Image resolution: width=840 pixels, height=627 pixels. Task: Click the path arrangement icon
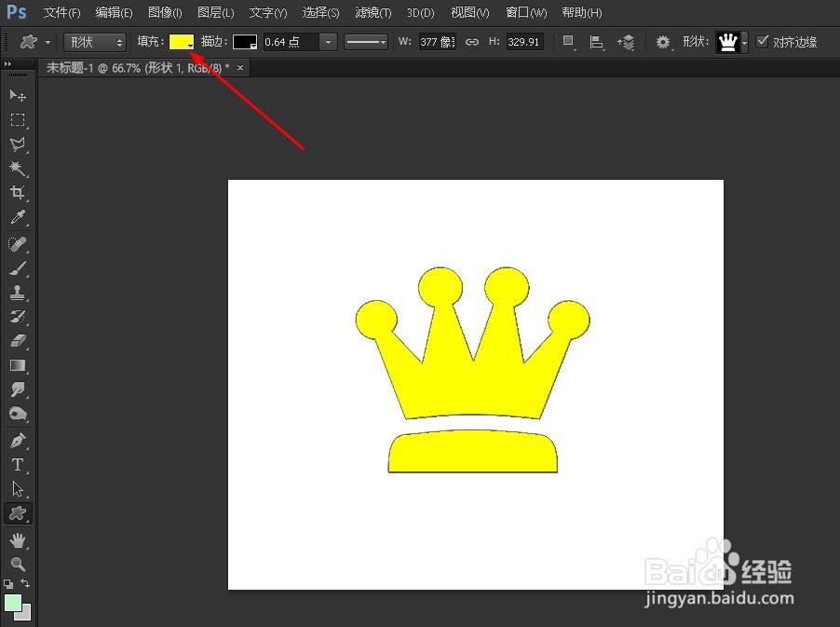click(x=626, y=42)
